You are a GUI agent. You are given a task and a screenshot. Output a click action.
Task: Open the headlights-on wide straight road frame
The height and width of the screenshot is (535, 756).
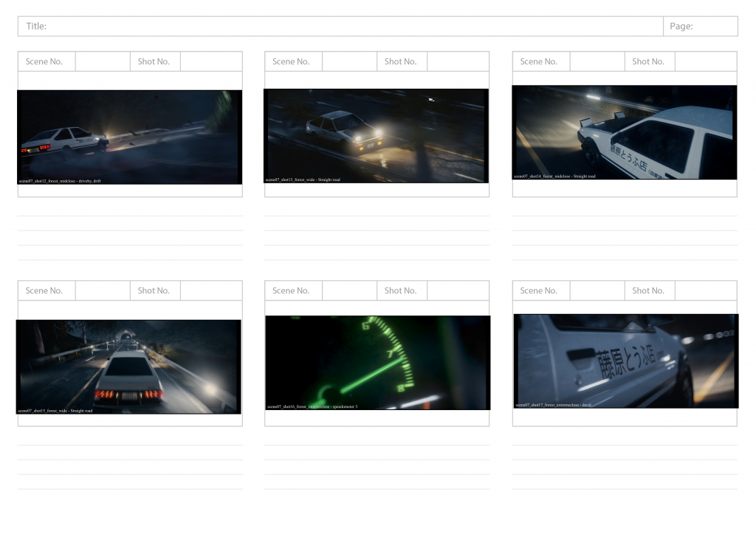coord(376,135)
